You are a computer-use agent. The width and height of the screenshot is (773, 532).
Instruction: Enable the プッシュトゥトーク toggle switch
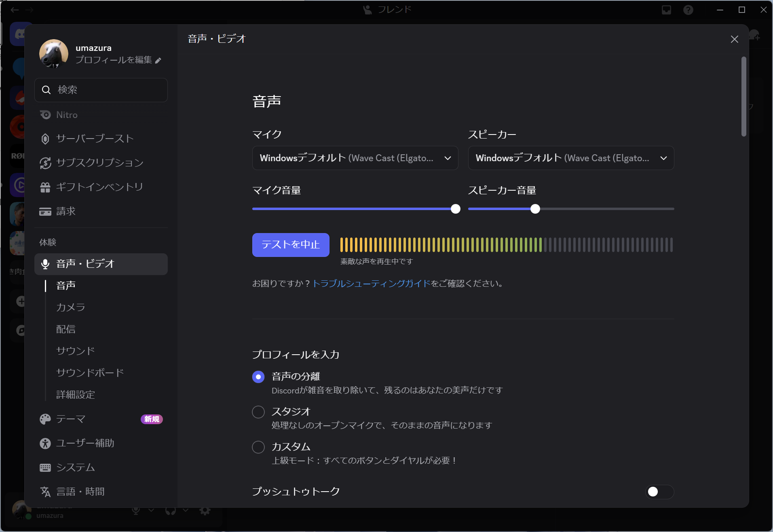tap(659, 492)
